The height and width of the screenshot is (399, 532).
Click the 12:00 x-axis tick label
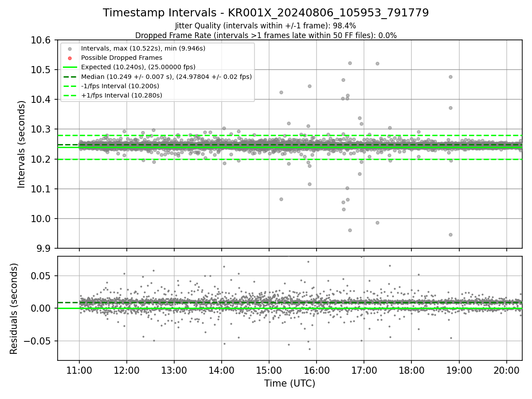pos(127,370)
